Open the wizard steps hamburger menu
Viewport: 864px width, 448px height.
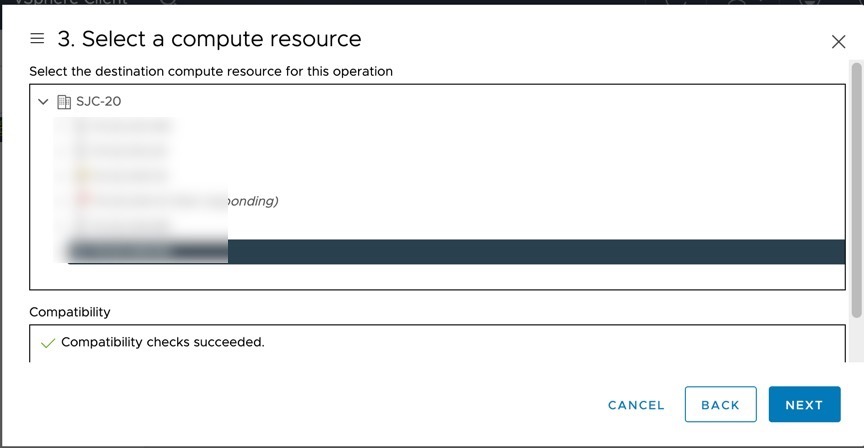click(x=37, y=39)
